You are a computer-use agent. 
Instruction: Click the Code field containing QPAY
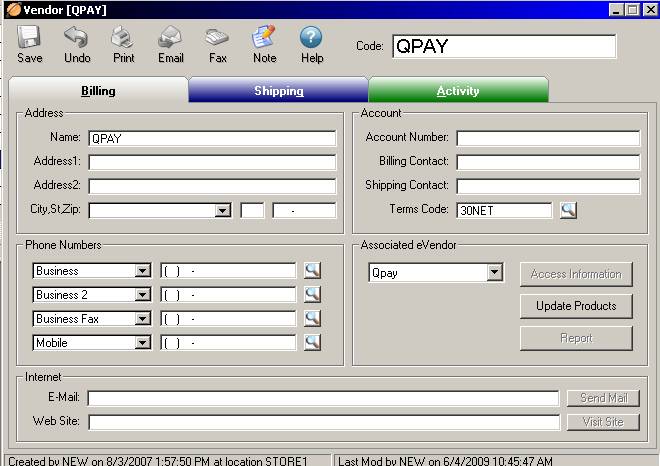click(x=504, y=46)
